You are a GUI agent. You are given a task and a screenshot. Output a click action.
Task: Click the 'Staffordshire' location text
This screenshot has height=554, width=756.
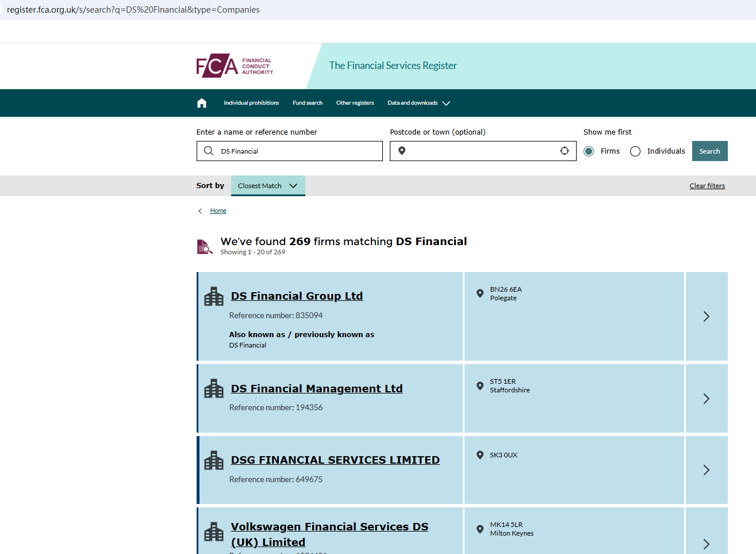510,390
